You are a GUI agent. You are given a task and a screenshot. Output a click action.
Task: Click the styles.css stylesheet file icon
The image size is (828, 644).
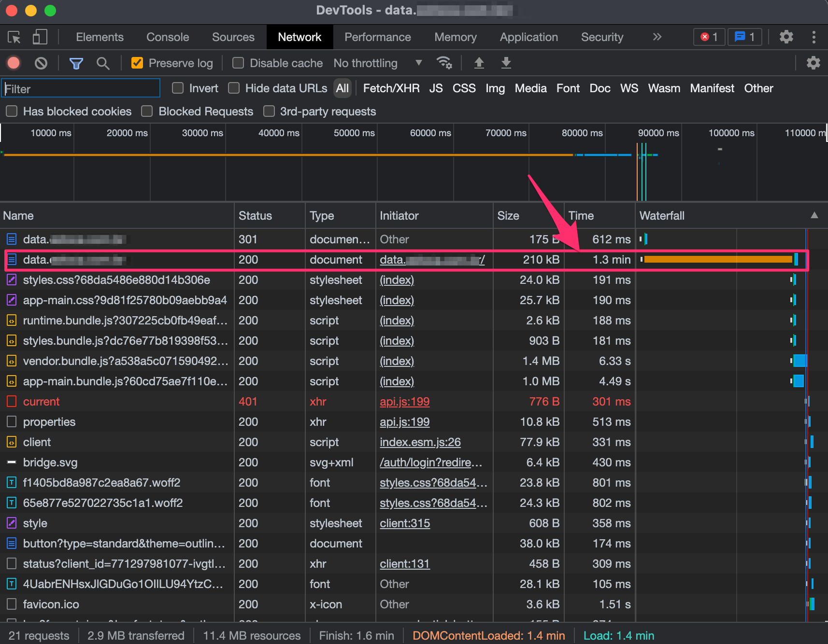pyautogui.click(x=12, y=280)
